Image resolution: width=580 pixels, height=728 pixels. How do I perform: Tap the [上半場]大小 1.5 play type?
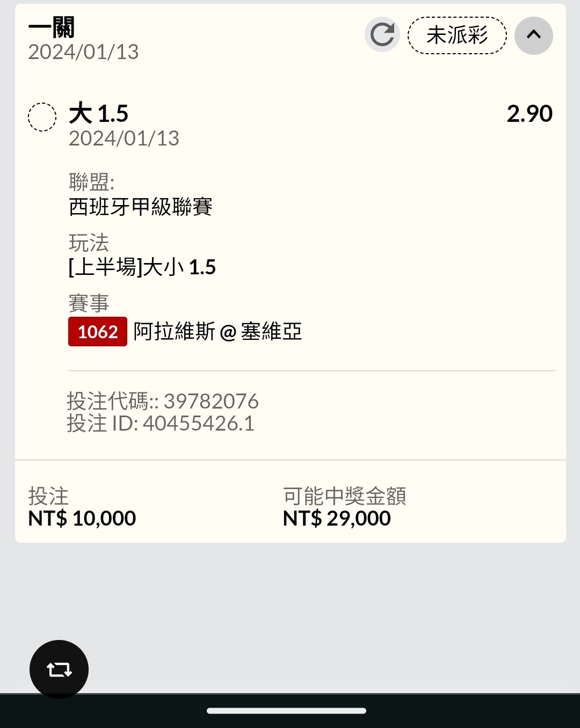coord(142,267)
